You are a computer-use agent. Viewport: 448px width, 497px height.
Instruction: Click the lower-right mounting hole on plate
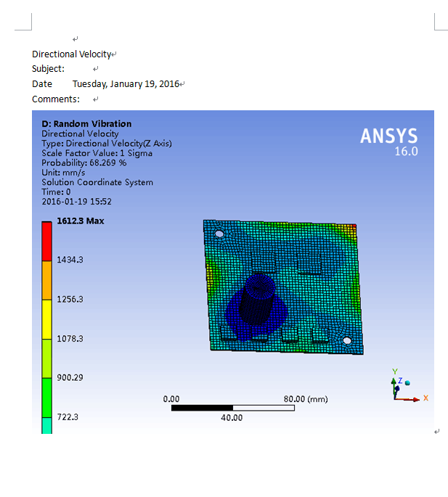pos(347,341)
